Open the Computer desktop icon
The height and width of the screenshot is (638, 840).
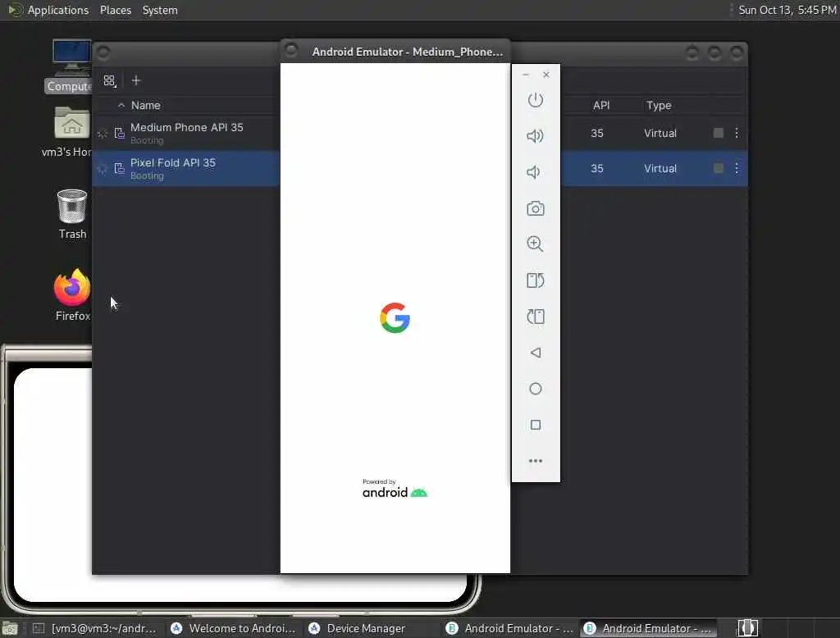click(71, 66)
